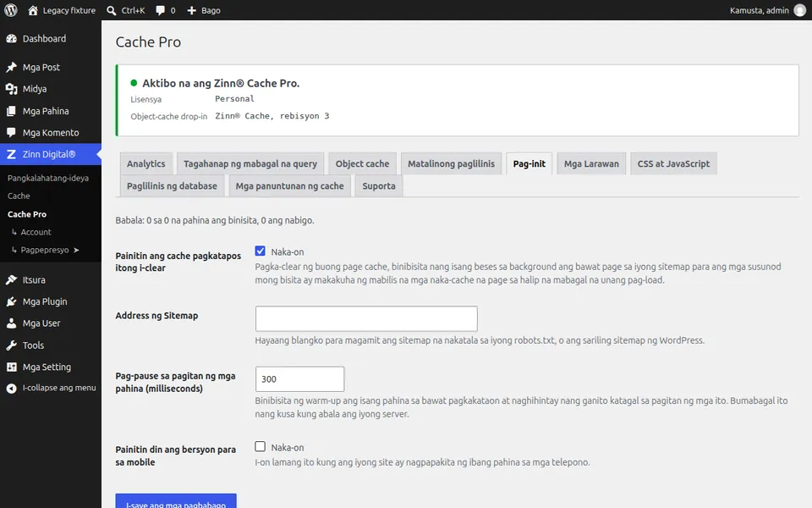The width and height of the screenshot is (812, 508).
Task: Click the pause milliseconds field showing 300
Action: 299,379
